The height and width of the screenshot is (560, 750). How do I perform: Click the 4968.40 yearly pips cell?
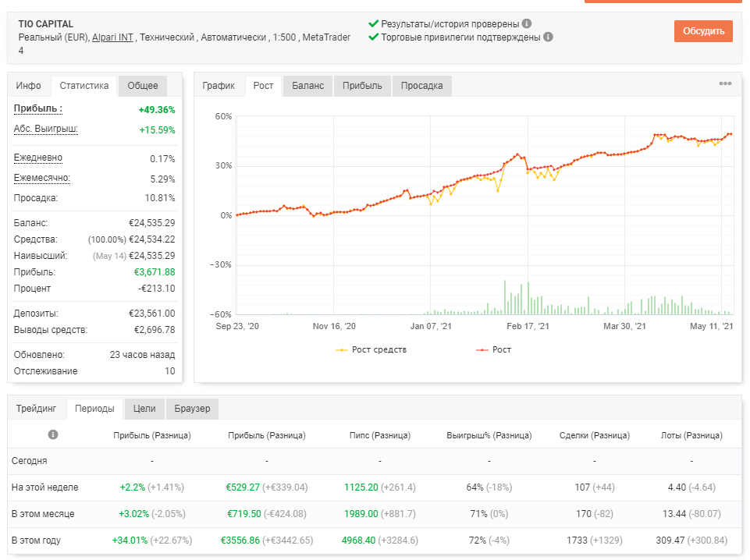point(358,541)
